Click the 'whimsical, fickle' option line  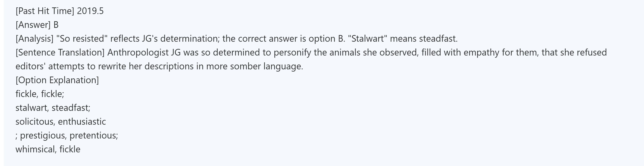[48, 149]
